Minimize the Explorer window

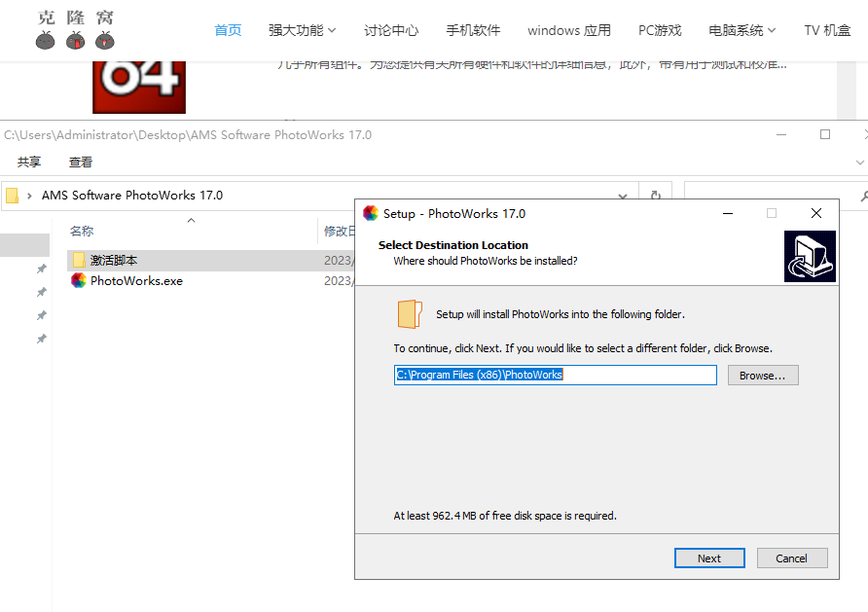coord(781,134)
